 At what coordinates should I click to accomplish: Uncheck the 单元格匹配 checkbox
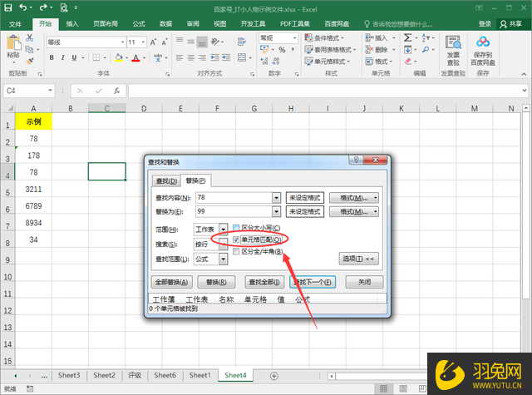[x=236, y=240]
